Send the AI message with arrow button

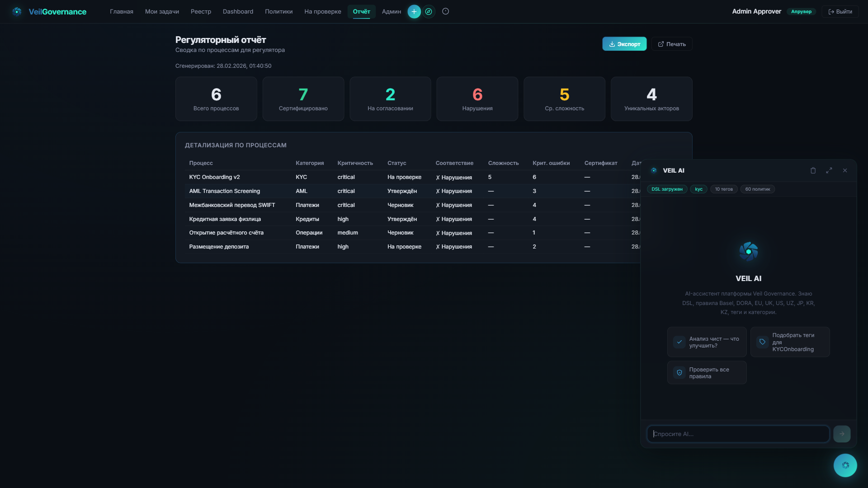click(841, 434)
